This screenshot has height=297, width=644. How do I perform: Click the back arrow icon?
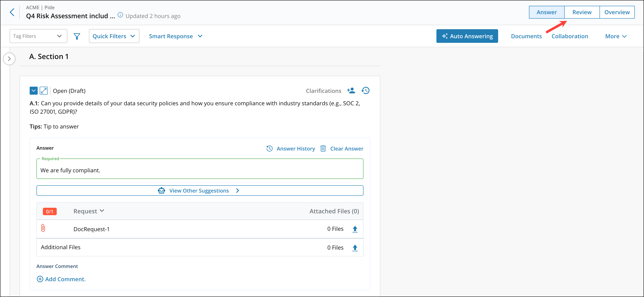point(12,12)
